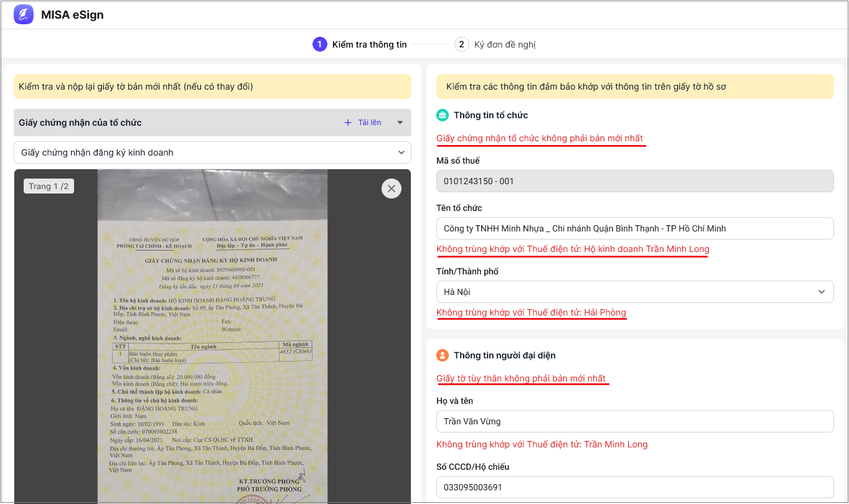Click mismatch text mentioning Hải Phòng
The height and width of the screenshot is (504, 849).
(531, 313)
